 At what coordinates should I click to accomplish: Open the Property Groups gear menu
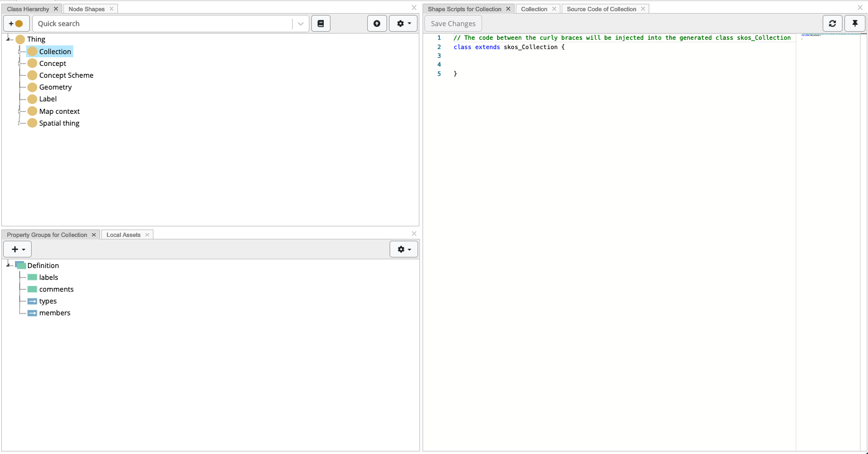point(403,249)
